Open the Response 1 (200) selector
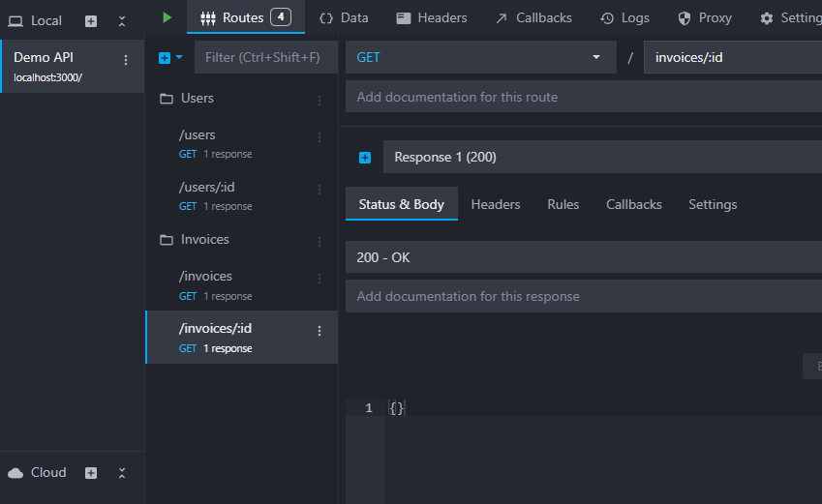The width and height of the screenshot is (822, 504). [x=600, y=157]
